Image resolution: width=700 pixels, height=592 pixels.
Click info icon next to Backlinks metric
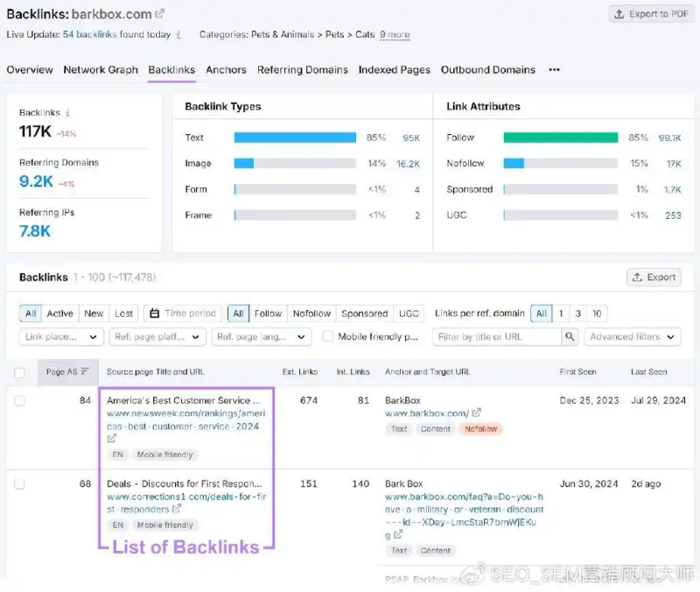point(68,113)
